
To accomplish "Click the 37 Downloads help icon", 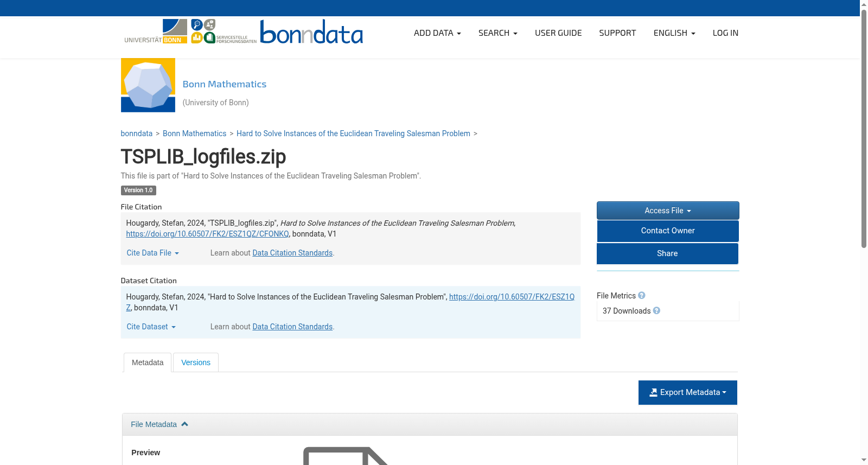I will click(656, 311).
